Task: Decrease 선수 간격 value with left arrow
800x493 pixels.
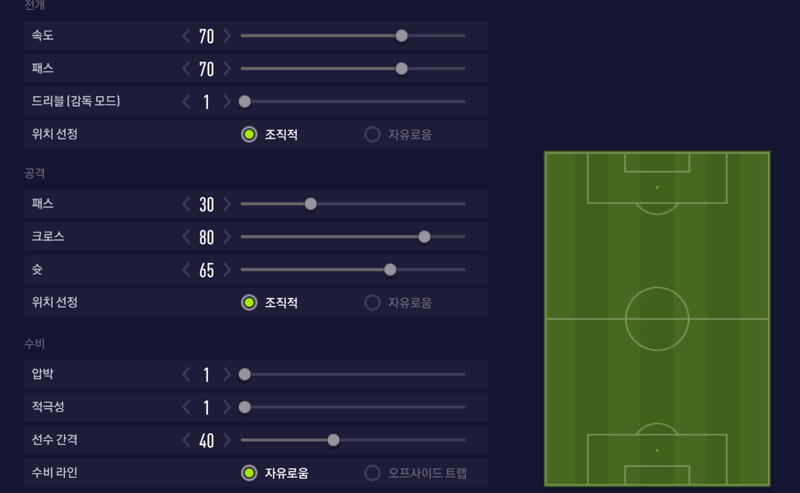Action: point(186,440)
